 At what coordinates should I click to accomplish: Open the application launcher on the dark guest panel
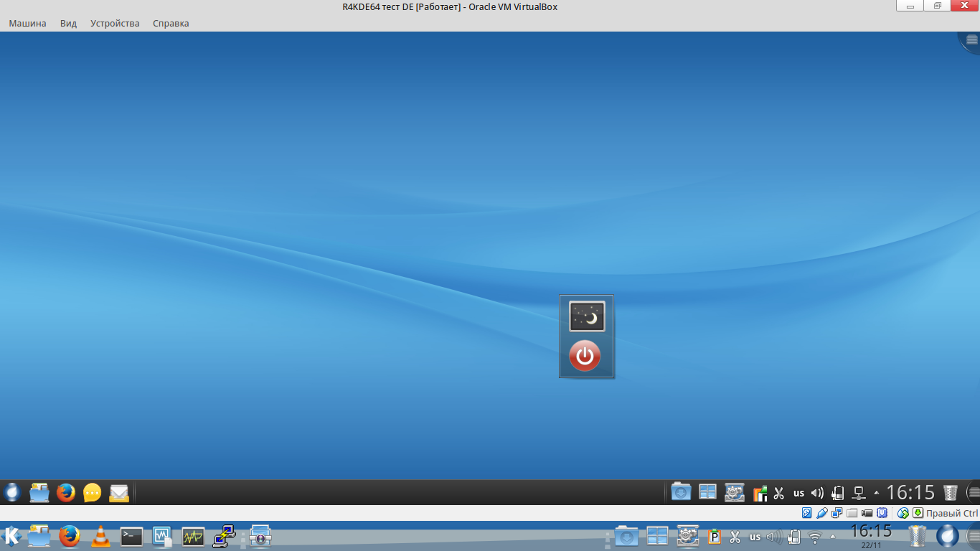click(x=11, y=492)
